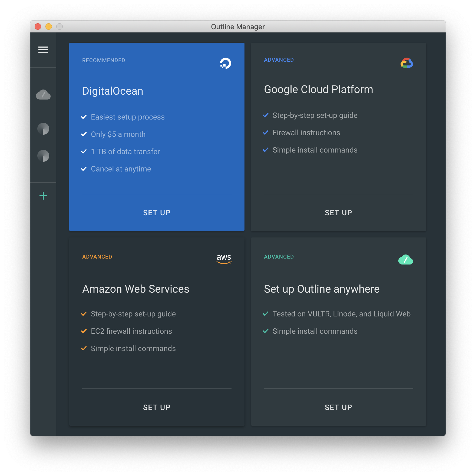Click the ADVANCED label on the Google Cloud card
The image size is (476, 476).
tap(279, 60)
